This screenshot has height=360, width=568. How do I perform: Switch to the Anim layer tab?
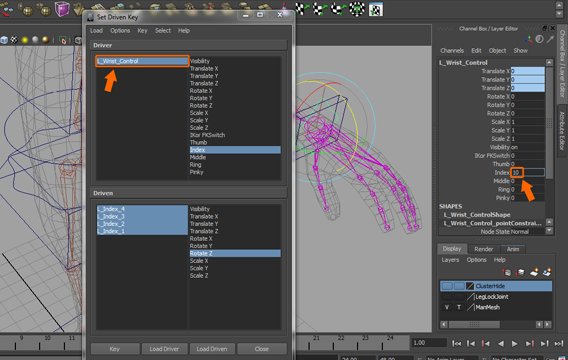coord(513,249)
